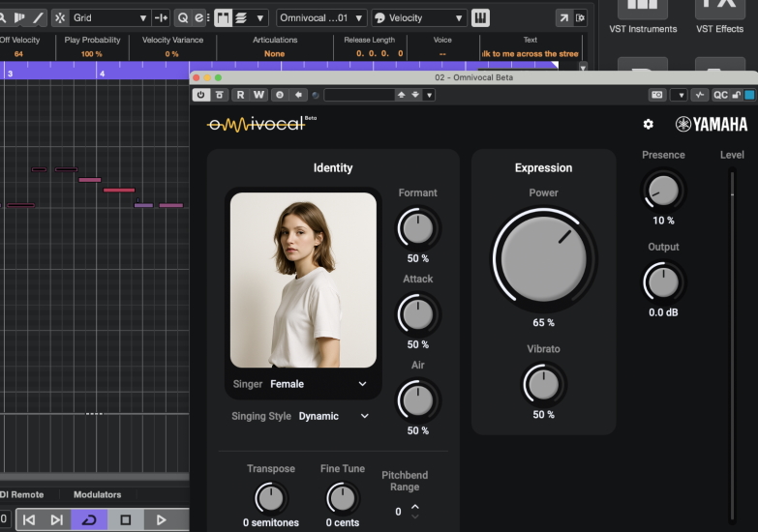Toggle snap icon left of Grid

click(60, 17)
